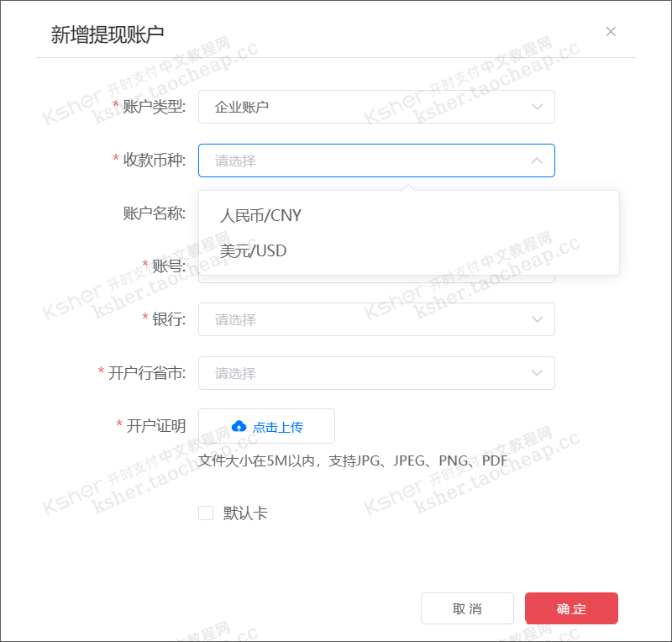The image size is (672, 642).
Task: Open the 账户类型 dropdown showing 企业账户
Action: pyautogui.click(x=376, y=107)
